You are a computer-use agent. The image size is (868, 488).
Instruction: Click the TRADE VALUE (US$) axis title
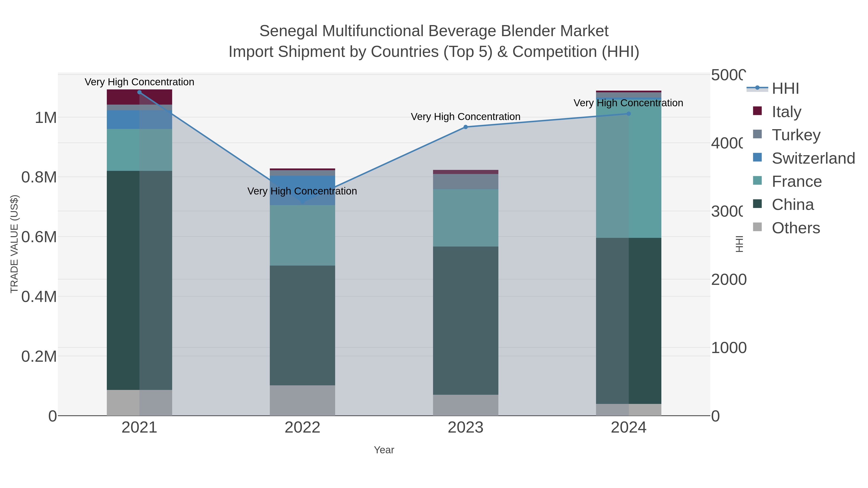coord(14,244)
